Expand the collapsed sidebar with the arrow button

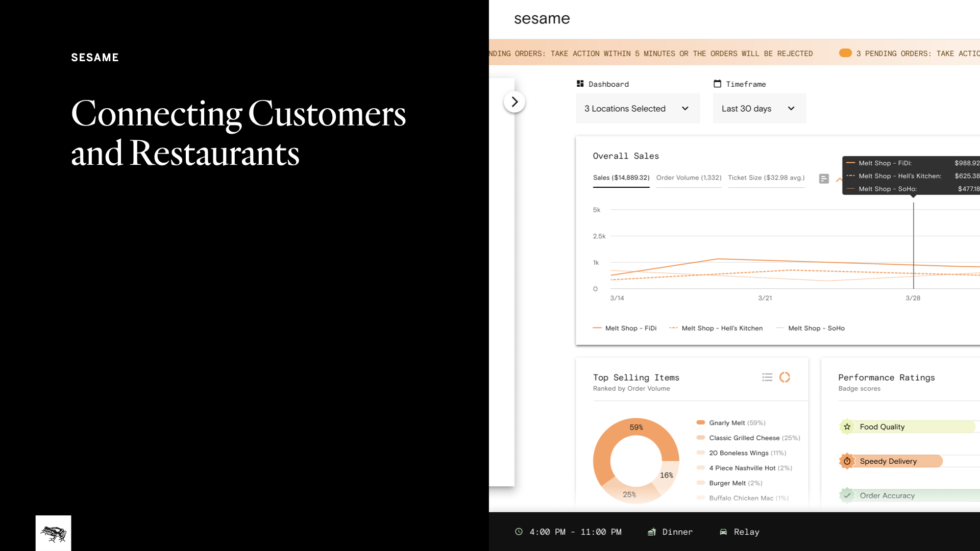(514, 102)
